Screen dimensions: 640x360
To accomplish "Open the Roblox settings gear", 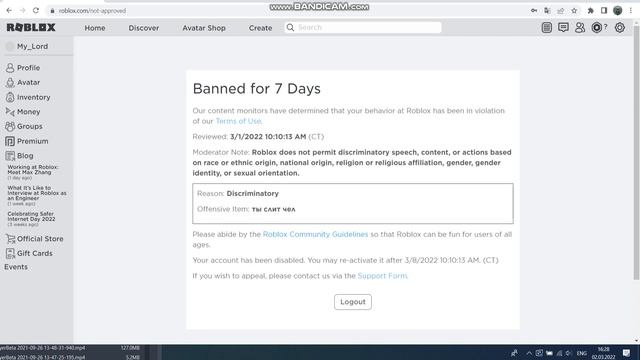I will [620, 27].
